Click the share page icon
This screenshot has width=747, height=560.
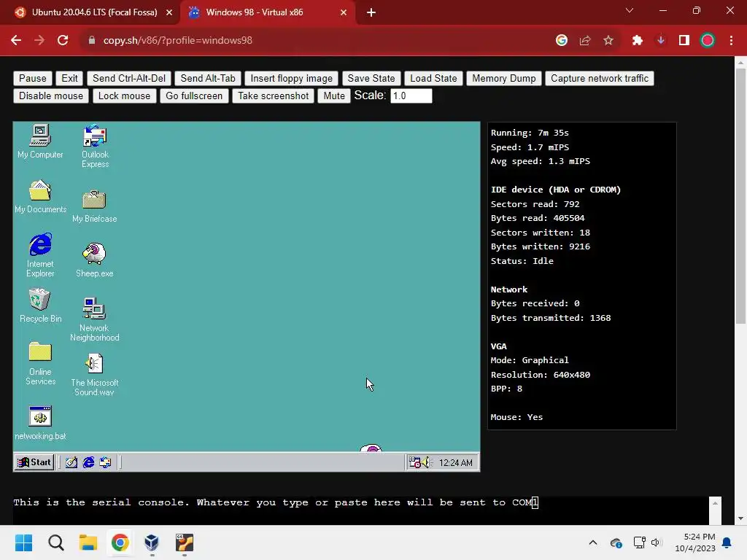[x=585, y=41]
